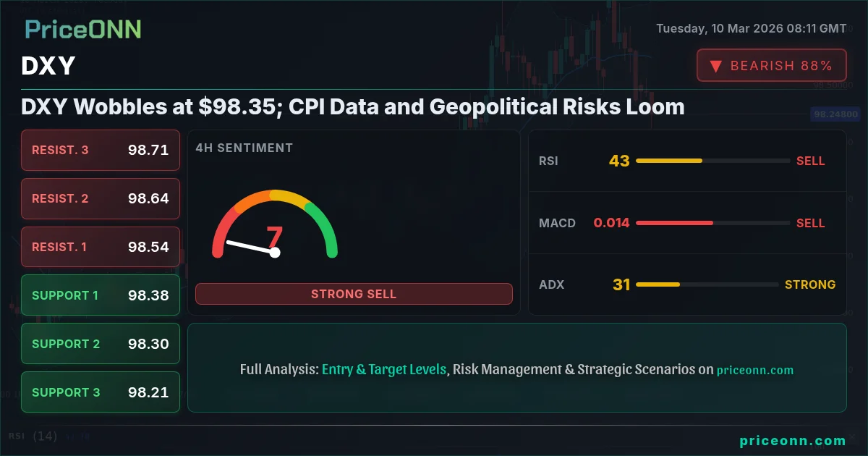Image resolution: width=868 pixels, height=456 pixels.
Task: Select the RESIST. 1 level 98.54
Action: [x=101, y=247]
